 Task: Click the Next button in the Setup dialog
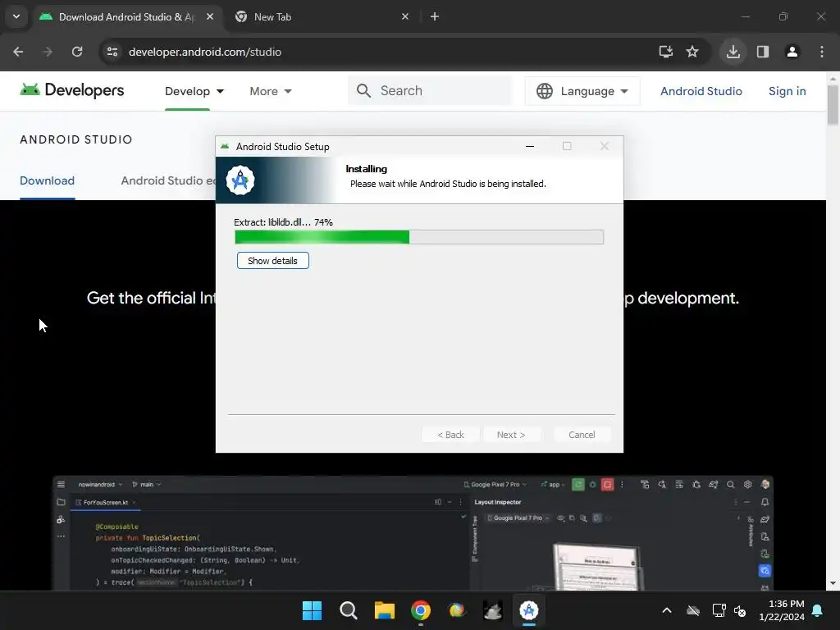point(510,435)
